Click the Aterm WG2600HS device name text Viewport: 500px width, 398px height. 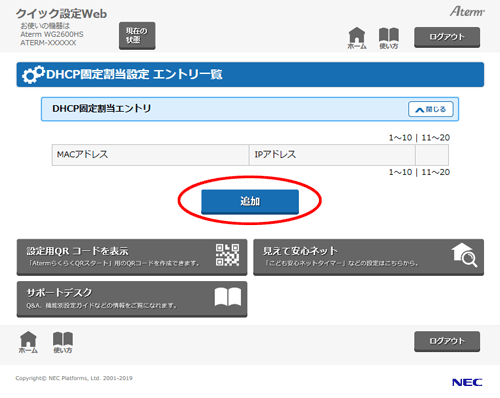click(x=52, y=34)
